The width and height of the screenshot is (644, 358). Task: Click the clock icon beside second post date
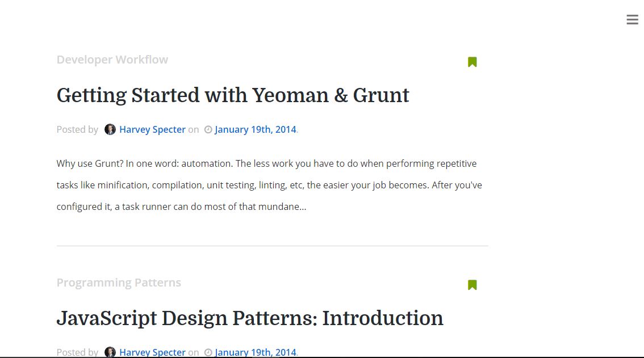tap(208, 352)
